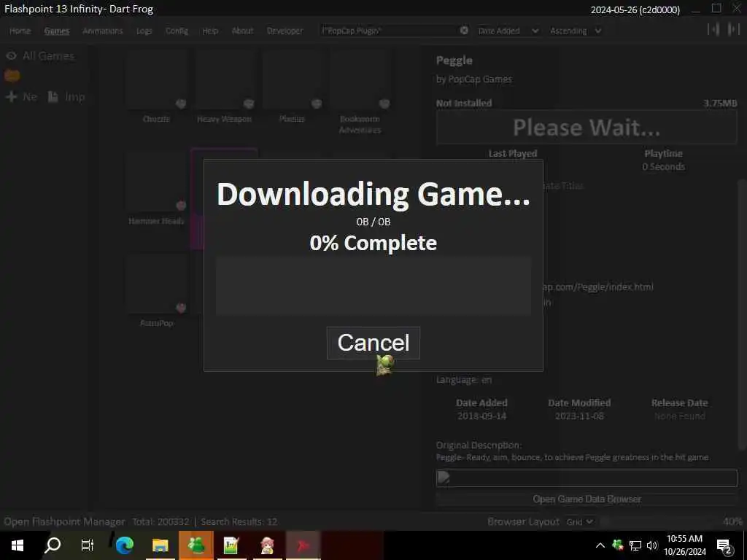Click the orange playlist icon
This screenshot has width=747, height=560.
click(x=12, y=76)
